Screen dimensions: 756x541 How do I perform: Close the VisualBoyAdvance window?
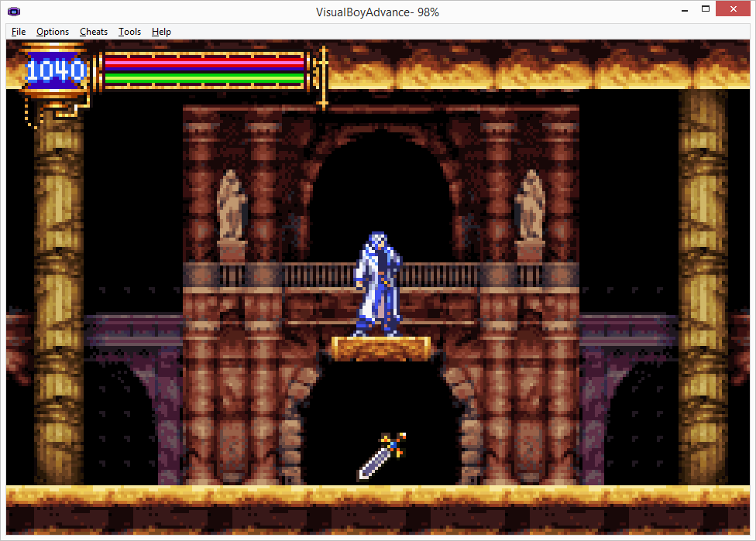click(733, 9)
